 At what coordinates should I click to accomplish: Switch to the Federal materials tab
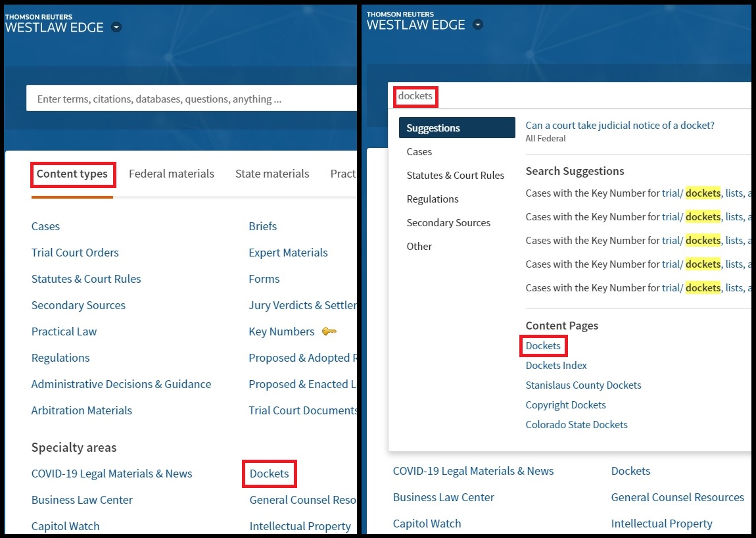tap(171, 174)
